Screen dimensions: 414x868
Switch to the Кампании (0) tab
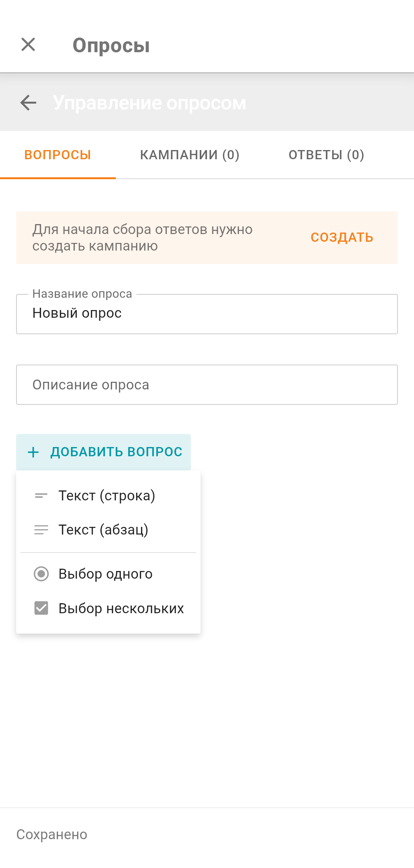190,155
